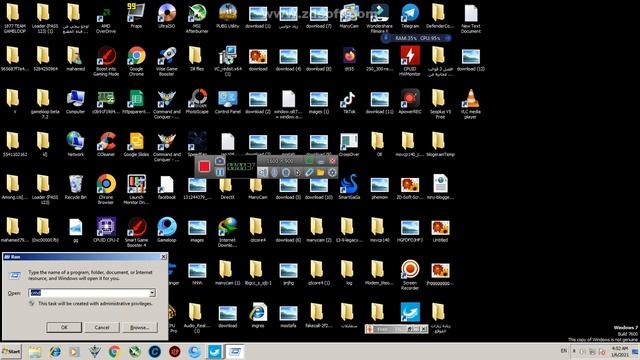
Task: Select the Computer desktop icon
Action: coord(76,102)
